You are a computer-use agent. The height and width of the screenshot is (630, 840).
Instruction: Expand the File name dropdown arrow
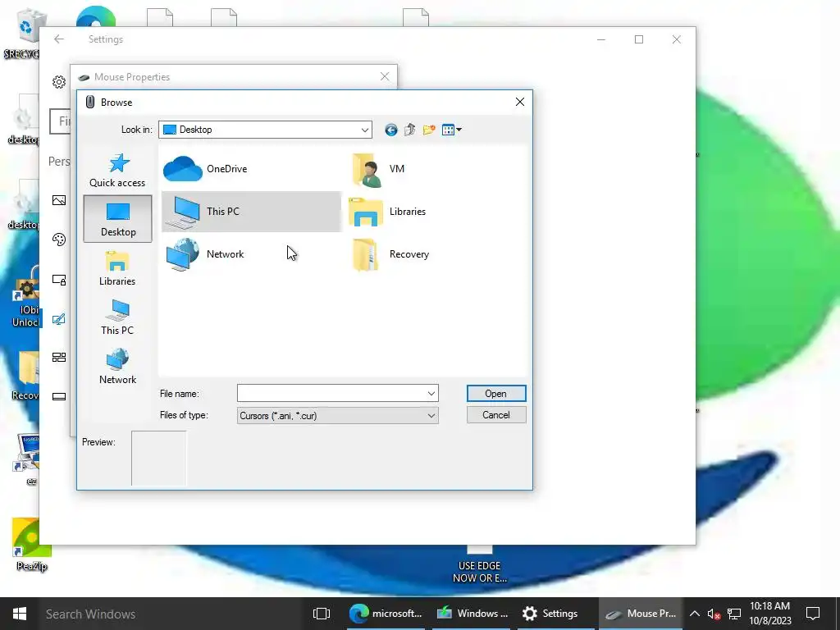point(431,394)
